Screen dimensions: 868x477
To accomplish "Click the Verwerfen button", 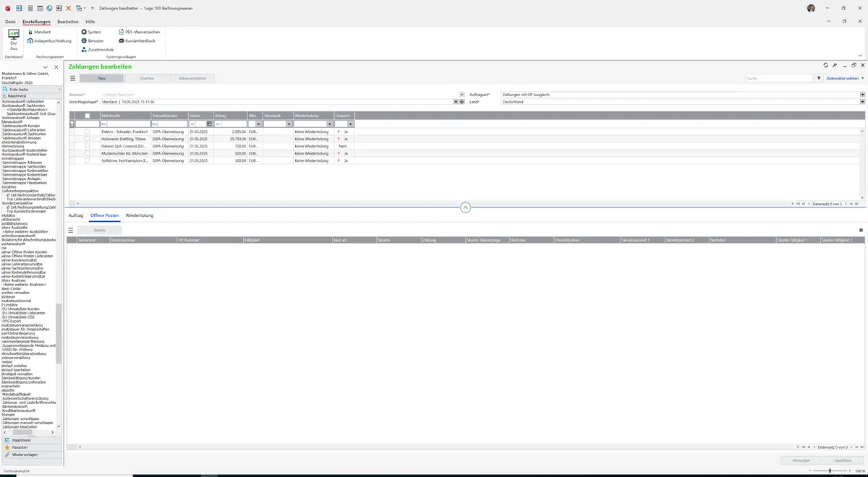I will [x=801, y=460].
